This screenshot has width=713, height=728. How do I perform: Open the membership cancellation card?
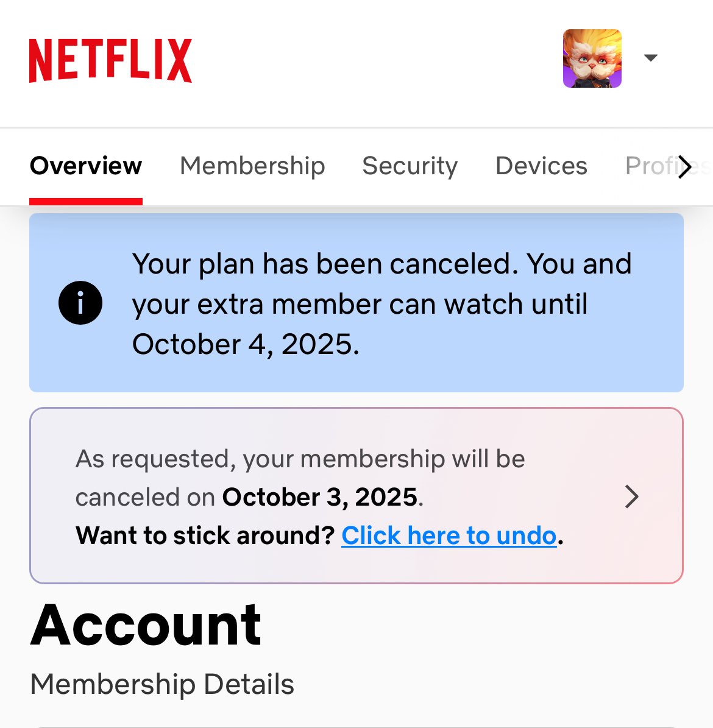click(x=357, y=496)
